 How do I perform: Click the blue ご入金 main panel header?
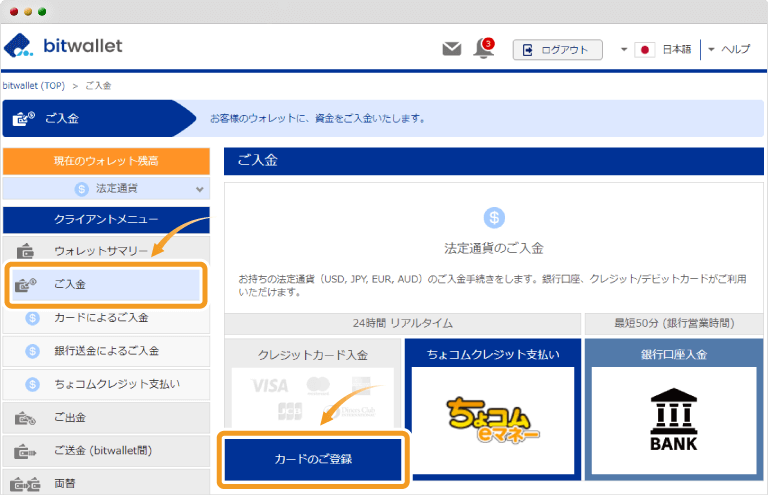[494, 161]
